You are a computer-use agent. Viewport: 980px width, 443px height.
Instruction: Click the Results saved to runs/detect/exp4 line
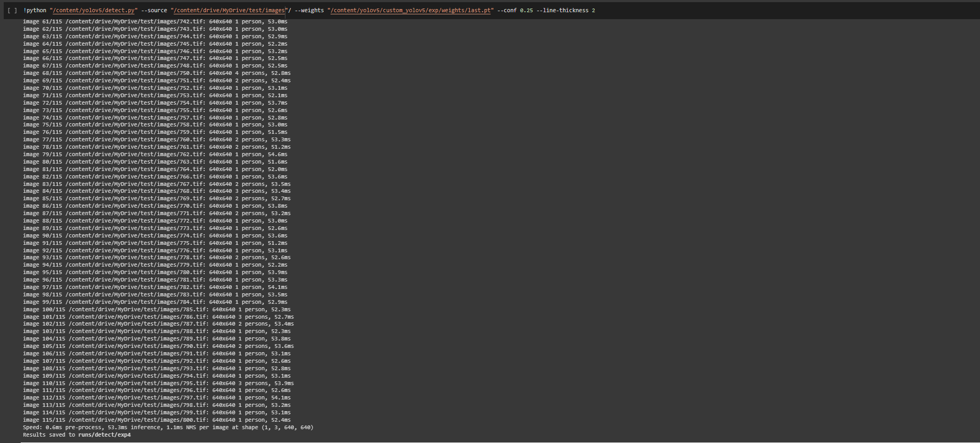(x=77, y=435)
